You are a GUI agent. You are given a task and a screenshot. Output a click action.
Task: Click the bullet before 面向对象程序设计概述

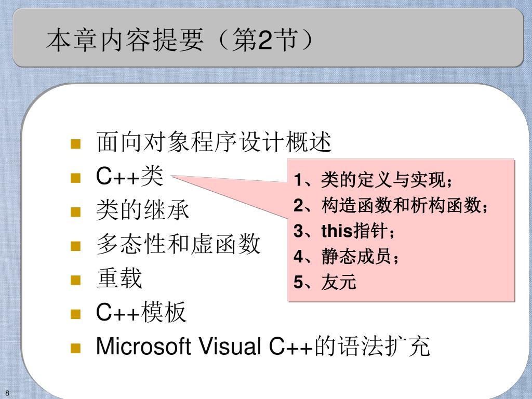75,144
